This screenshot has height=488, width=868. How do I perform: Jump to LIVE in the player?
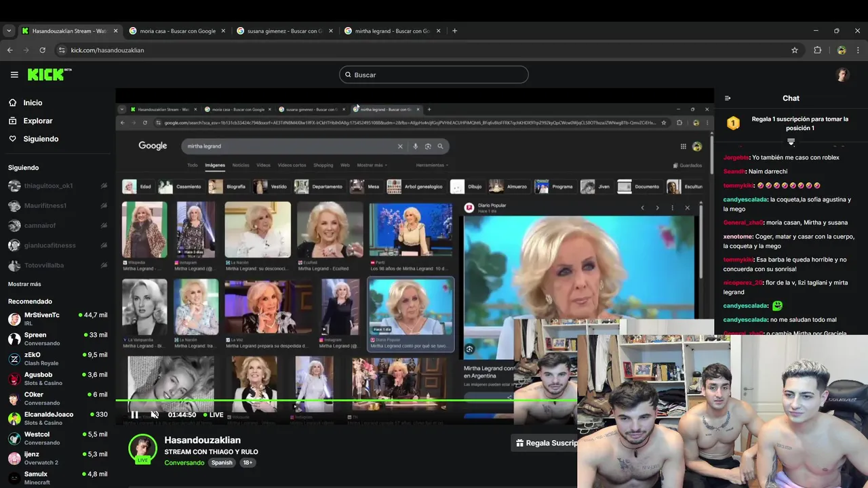pyautogui.click(x=213, y=415)
